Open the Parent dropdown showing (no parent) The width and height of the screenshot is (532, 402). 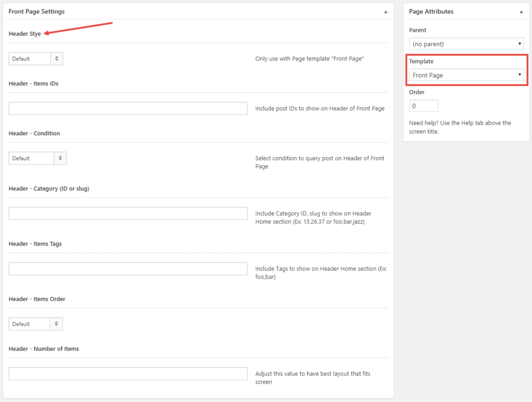click(467, 44)
